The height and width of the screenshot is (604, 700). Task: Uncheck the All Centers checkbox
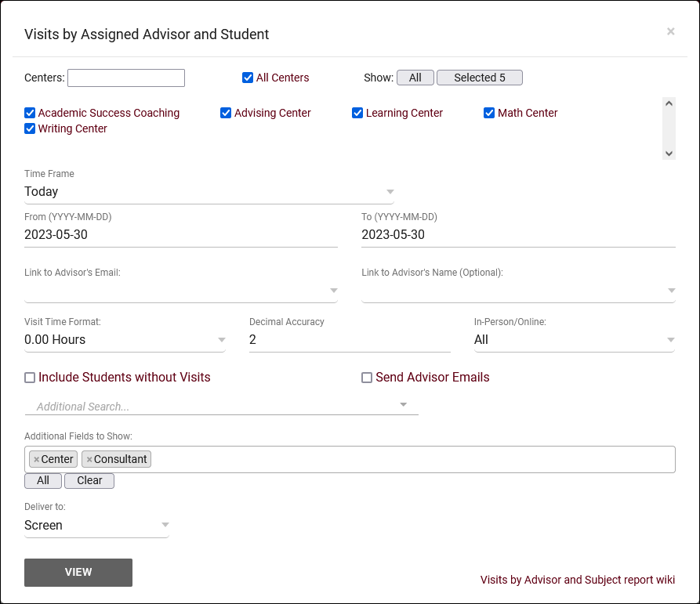248,78
